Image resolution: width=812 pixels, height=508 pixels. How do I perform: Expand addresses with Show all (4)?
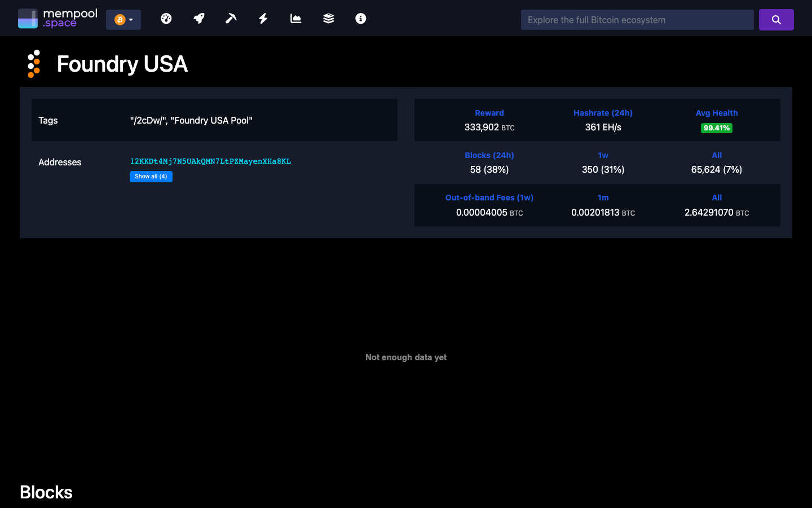tap(151, 177)
